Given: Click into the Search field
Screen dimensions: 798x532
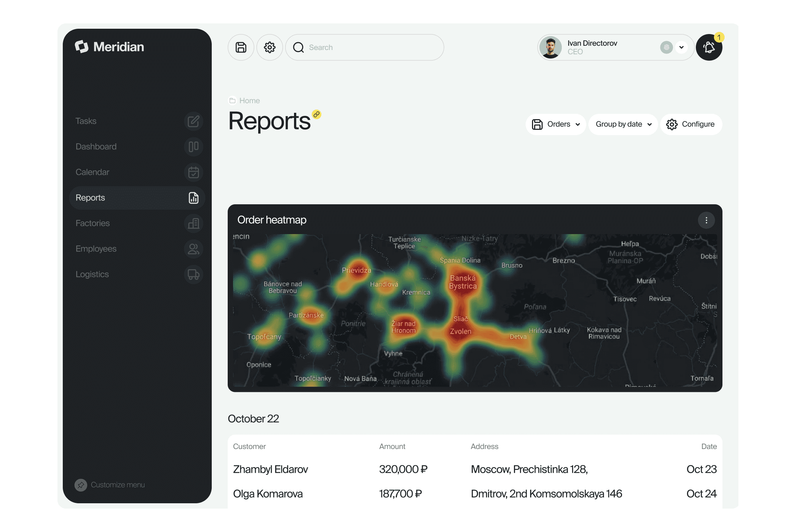Looking at the screenshot, I should 365,47.
